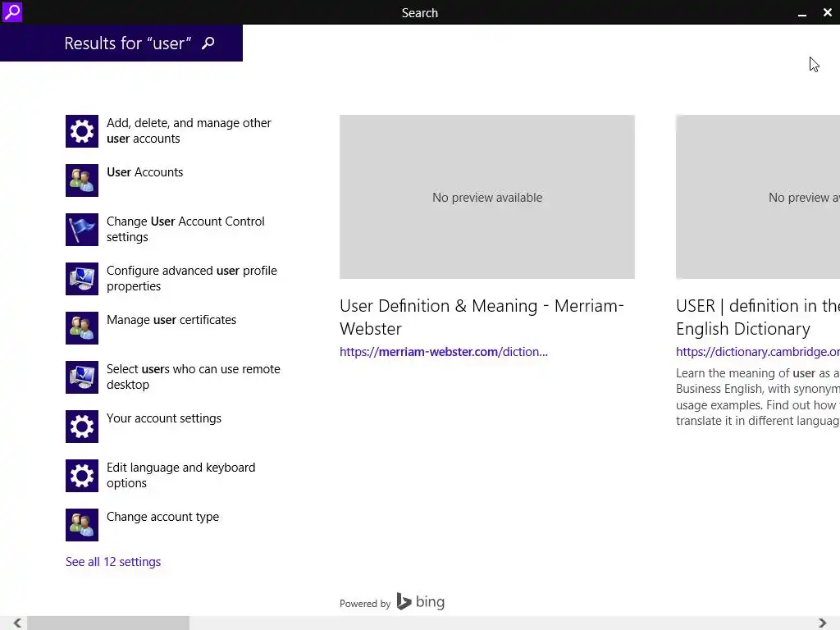The image size is (840, 630).
Task: Click the gear icon for Your account settings
Action: [x=82, y=427]
